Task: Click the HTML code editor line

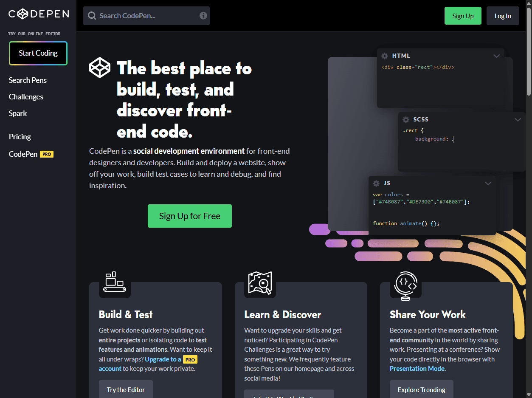Action: (418, 67)
